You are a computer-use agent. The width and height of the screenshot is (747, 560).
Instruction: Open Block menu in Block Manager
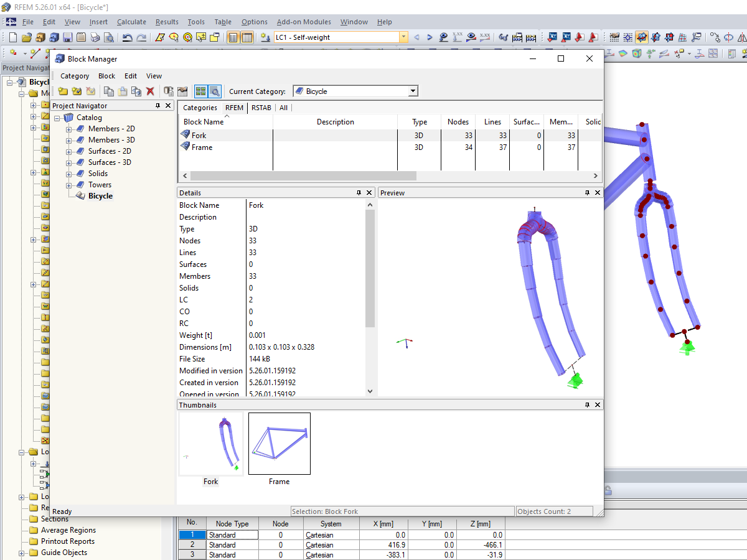106,76
